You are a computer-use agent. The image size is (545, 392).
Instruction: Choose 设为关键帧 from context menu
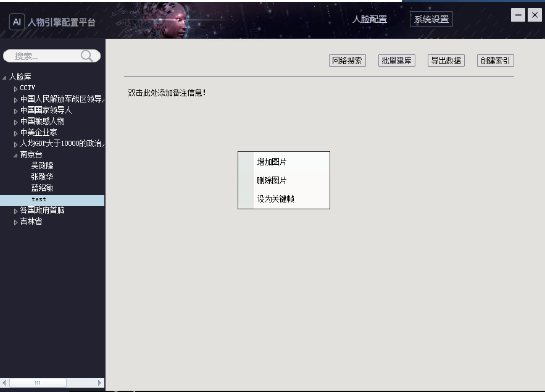click(284, 199)
